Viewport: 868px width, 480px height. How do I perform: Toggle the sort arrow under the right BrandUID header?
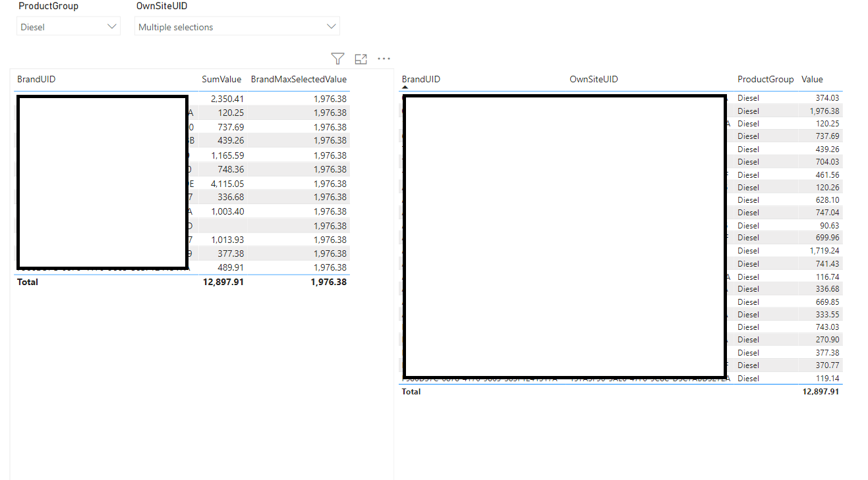(405, 87)
